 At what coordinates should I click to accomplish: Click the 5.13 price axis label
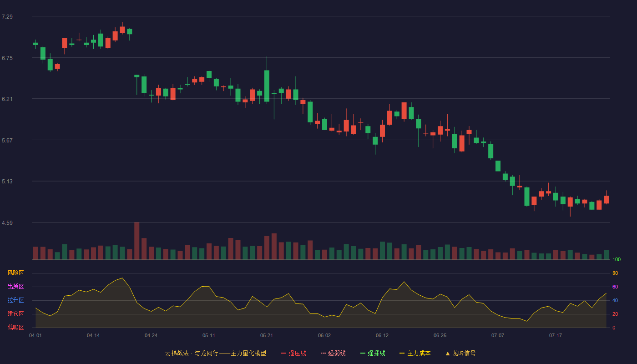click(7, 182)
